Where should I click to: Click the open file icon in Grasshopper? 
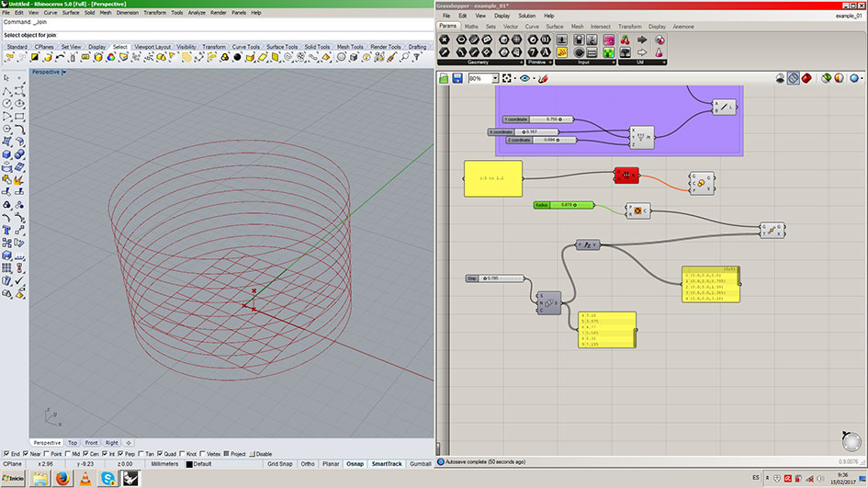(444, 79)
